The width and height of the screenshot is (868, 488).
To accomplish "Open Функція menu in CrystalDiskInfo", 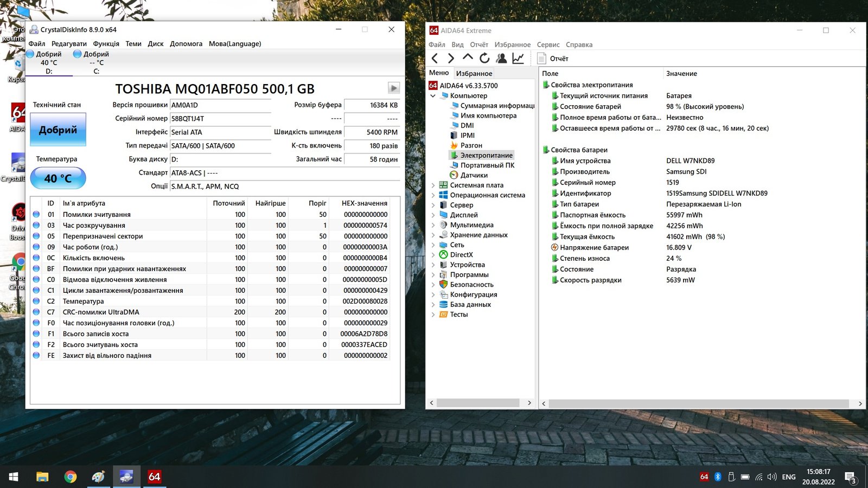I will point(106,44).
